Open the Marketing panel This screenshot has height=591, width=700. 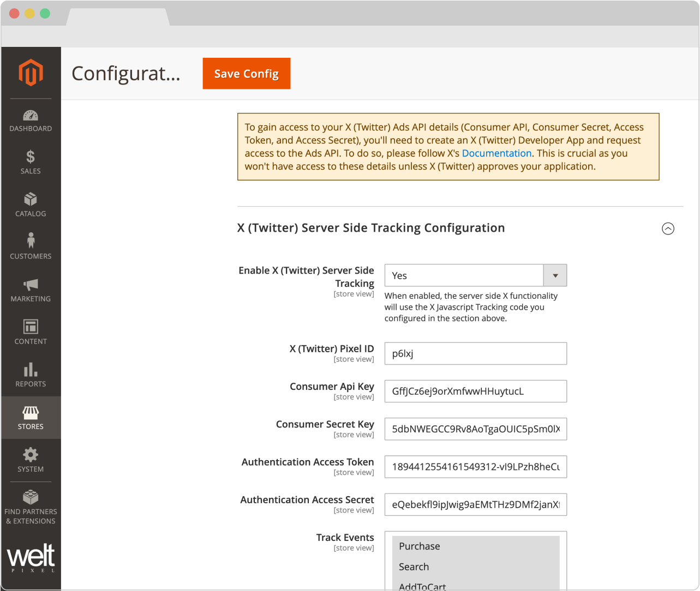31,290
